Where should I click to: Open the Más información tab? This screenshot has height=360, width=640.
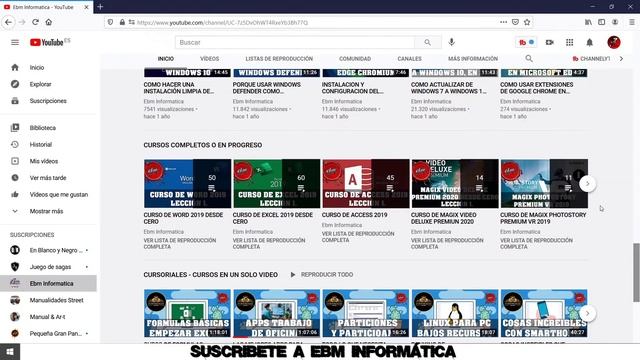click(x=473, y=59)
